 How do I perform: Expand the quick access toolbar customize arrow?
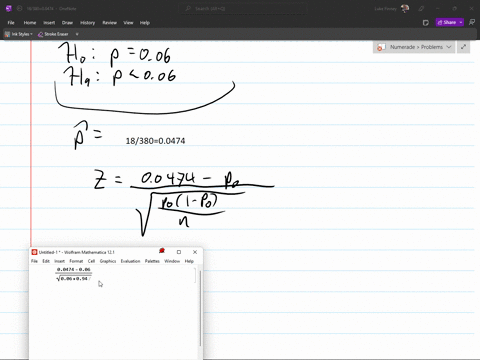[77, 34]
